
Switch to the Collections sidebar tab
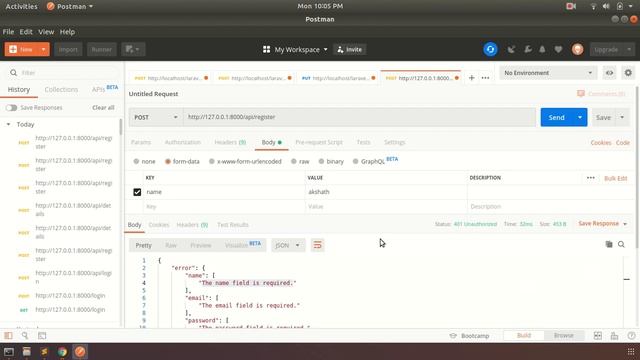point(61,89)
